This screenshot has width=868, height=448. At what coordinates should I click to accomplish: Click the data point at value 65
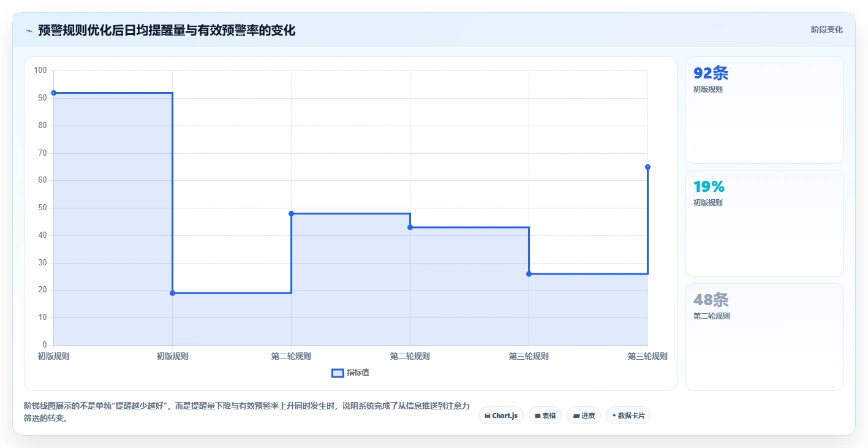pyautogui.click(x=647, y=167)
